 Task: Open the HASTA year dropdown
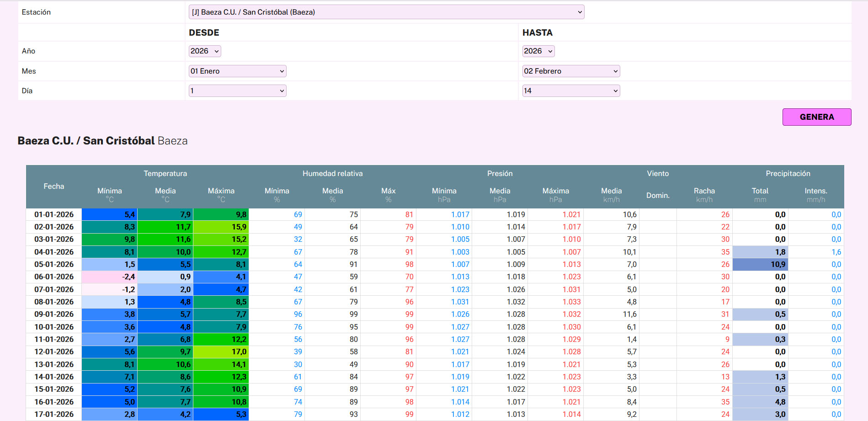point(538,51)
